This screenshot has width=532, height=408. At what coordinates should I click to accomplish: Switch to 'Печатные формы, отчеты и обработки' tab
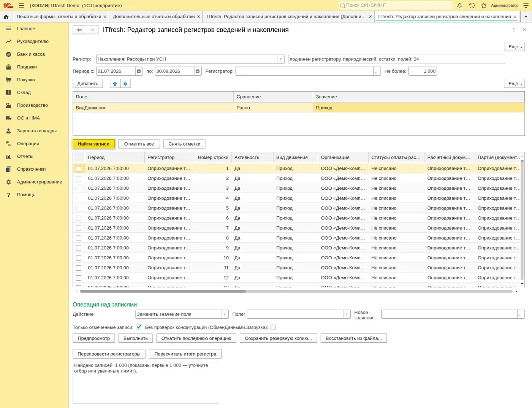coord(59,17)
